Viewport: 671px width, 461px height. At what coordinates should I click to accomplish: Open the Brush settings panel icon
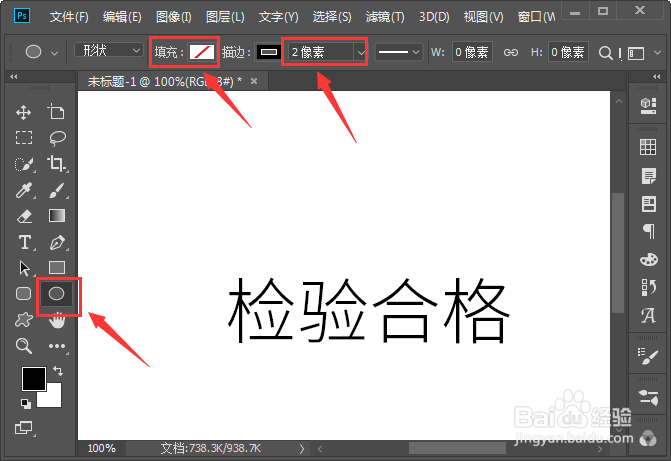pos(649,357)
